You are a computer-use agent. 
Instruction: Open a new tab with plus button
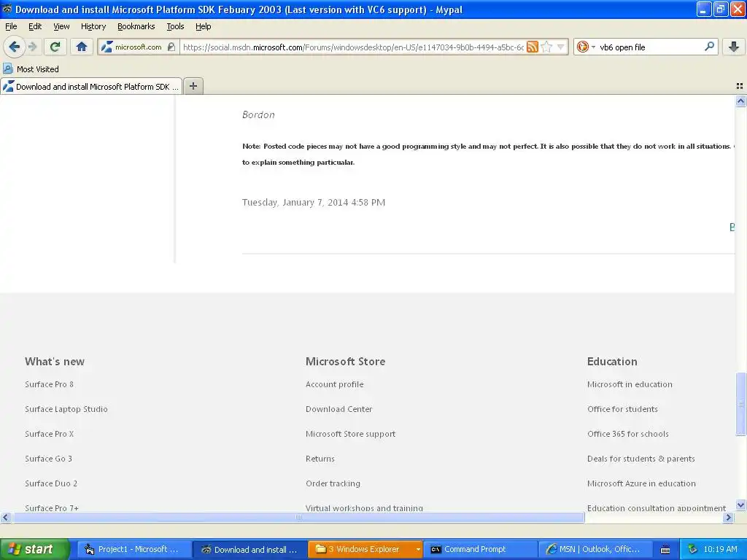(x=193, y=86)
